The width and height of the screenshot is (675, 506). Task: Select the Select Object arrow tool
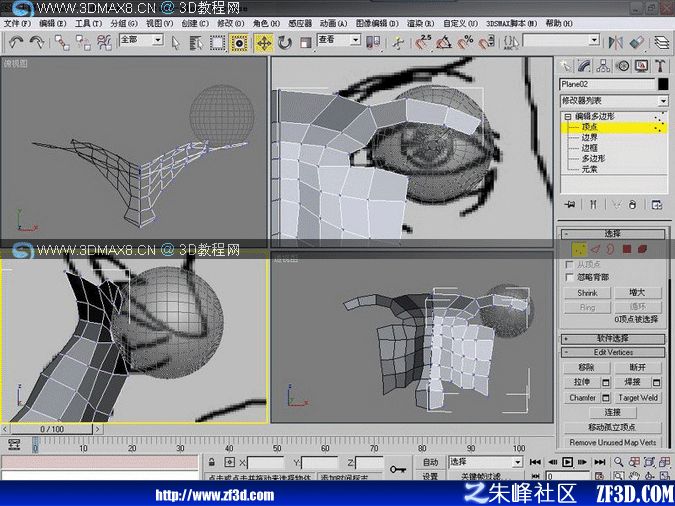pyautogui.click(x=175, y=43)
